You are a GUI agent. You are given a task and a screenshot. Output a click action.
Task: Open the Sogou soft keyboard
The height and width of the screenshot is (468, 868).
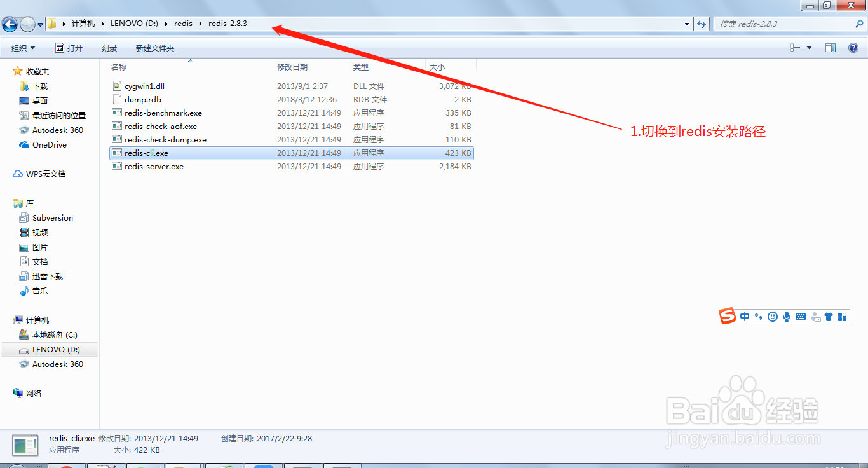click(800, 316)
